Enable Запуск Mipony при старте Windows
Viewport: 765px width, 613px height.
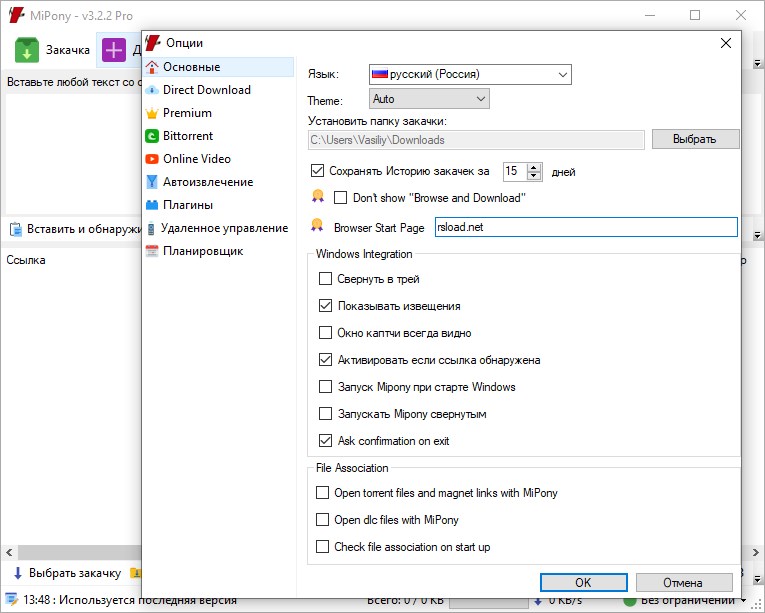[x=325, y=387]
